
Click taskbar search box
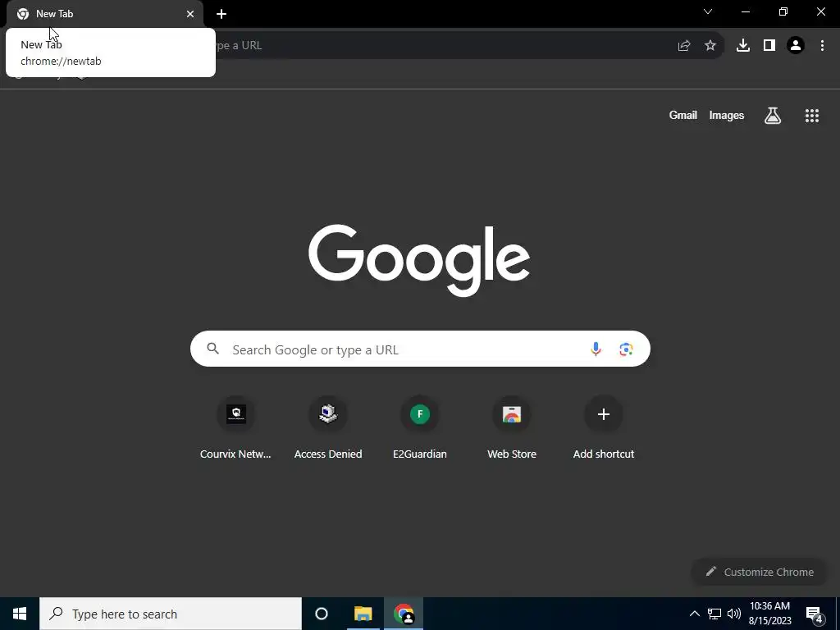[x=171, y=614]
